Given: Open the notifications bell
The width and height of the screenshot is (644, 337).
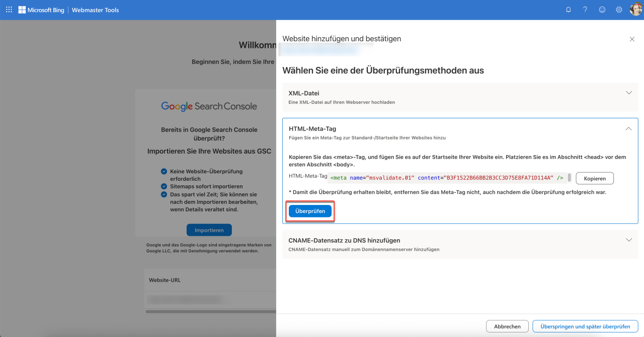Looking at the screenshot, I should 569,10.
